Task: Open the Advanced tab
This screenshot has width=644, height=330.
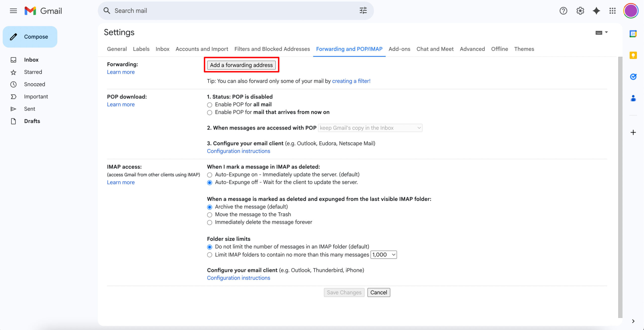Action: pos(472,49)
